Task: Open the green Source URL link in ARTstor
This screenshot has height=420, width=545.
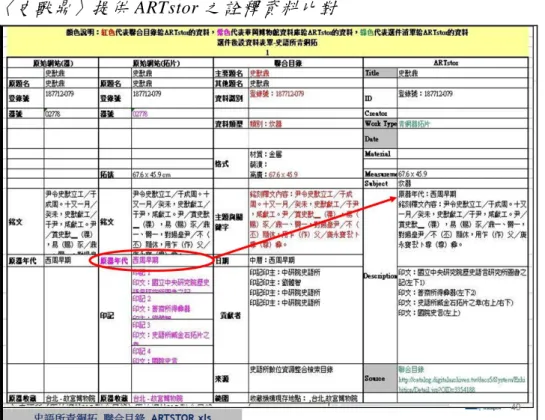Action: (x=462, y=384)
